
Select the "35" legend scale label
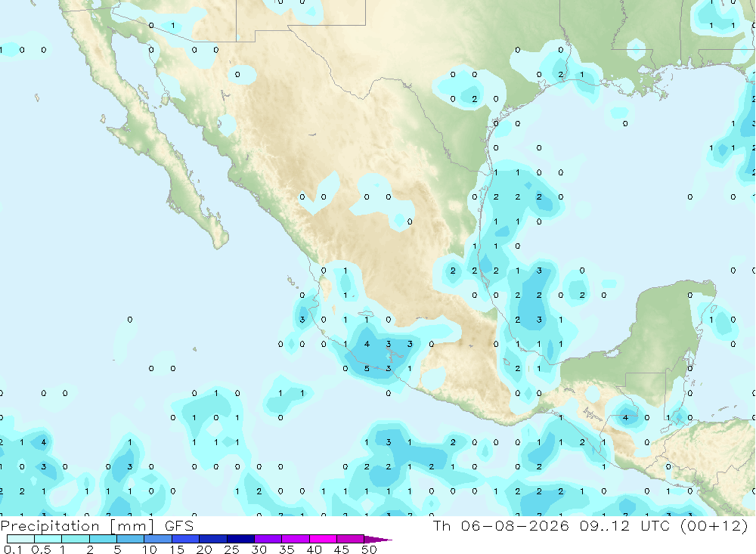tap(287, 549)
